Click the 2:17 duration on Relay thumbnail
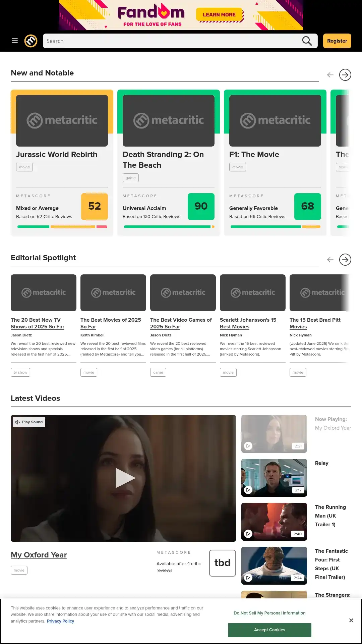This screenshot has height=644, width=362. 298,490
